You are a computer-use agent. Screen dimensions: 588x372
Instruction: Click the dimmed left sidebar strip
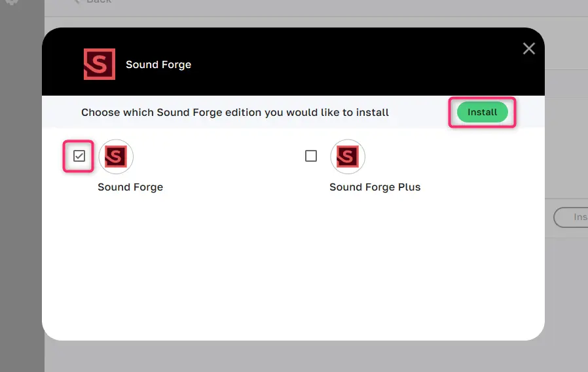click(22, 186)
